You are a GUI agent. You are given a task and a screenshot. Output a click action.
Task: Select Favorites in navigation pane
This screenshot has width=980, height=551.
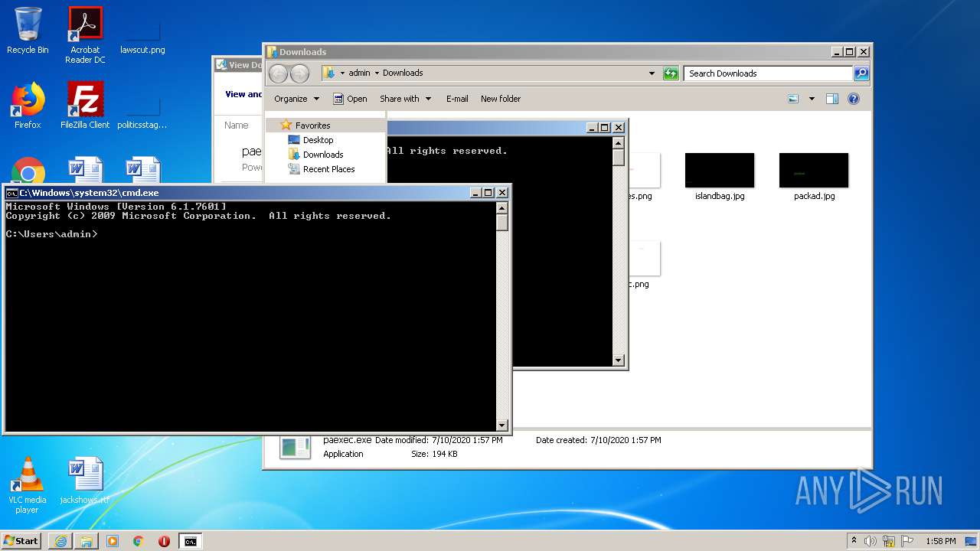312,126
